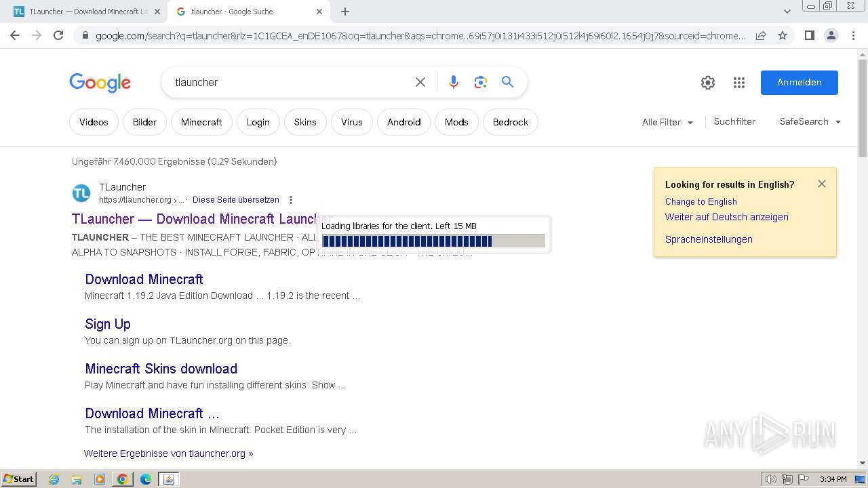Expand the SafeSearch dropdown
The width and height of the screenshot is (868, 488).
click(x=810, y=122)
